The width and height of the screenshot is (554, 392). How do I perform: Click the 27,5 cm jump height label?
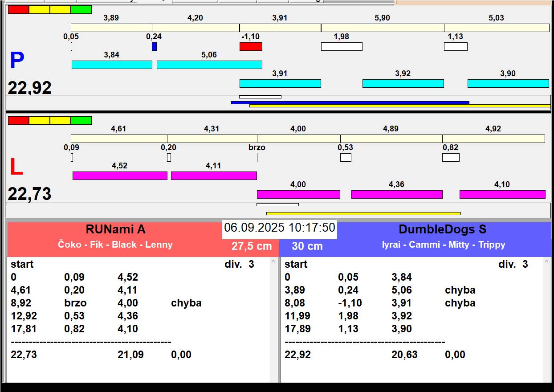pyautogui.click(x=252, y=246)
